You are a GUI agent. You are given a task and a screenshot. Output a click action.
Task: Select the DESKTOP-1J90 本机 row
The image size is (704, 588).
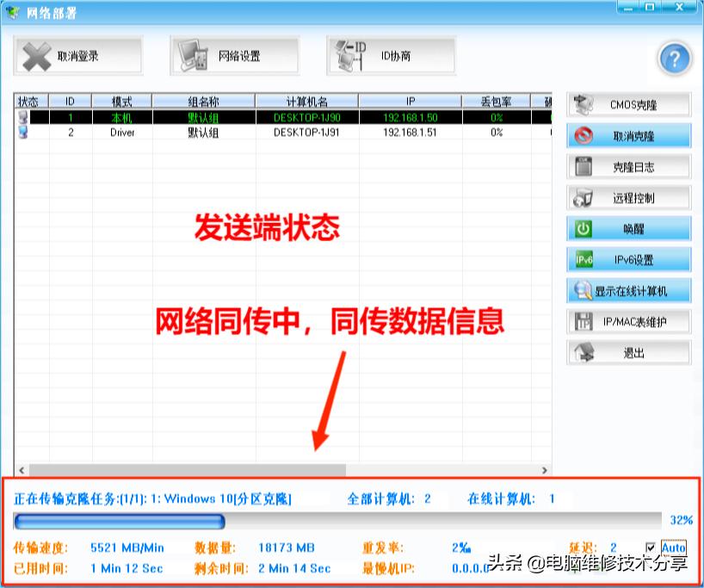258,117
